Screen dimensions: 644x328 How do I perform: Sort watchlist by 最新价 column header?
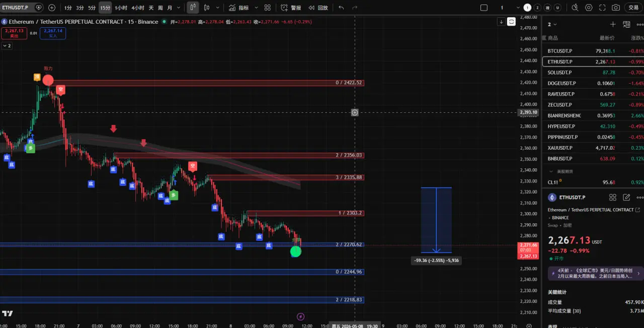point(607,38)
